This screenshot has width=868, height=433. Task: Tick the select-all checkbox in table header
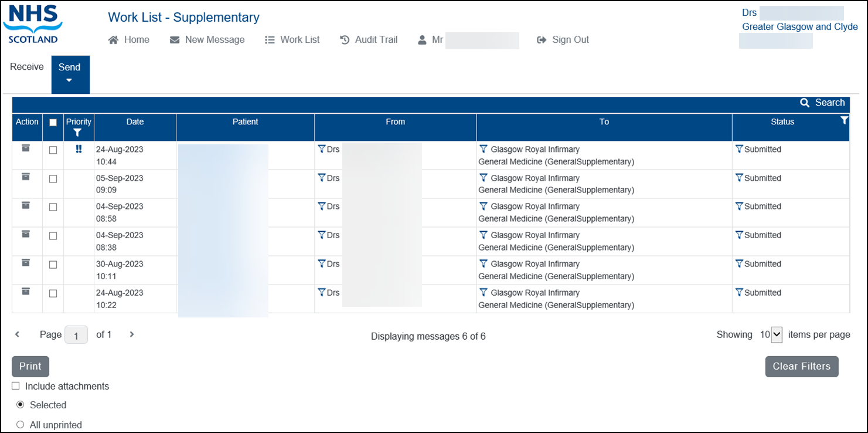pos(53,123)
